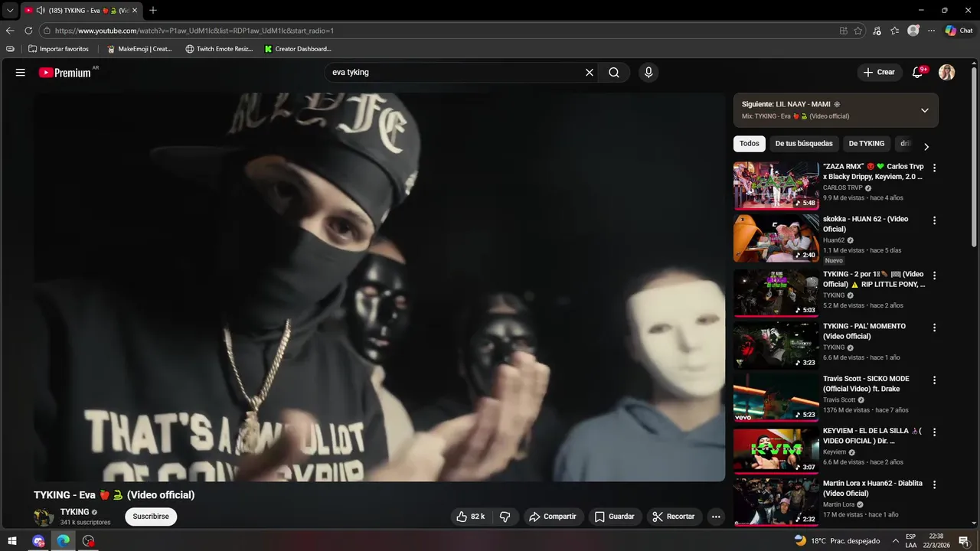Open the weather widget 18°C Prac. despejado
The image size is (980, 551).
click(x=837, y=541)
